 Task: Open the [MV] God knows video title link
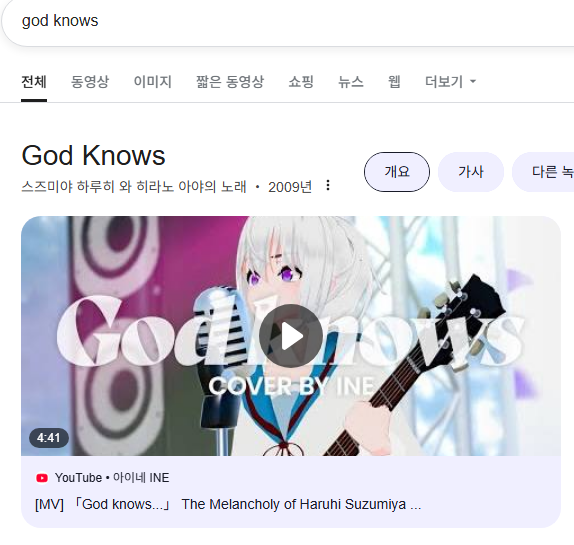[x=228, y=504]
